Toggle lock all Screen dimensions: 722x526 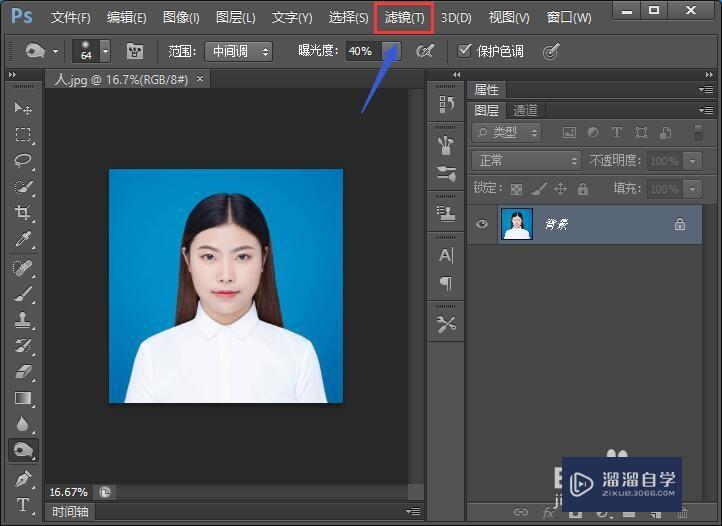583,189
